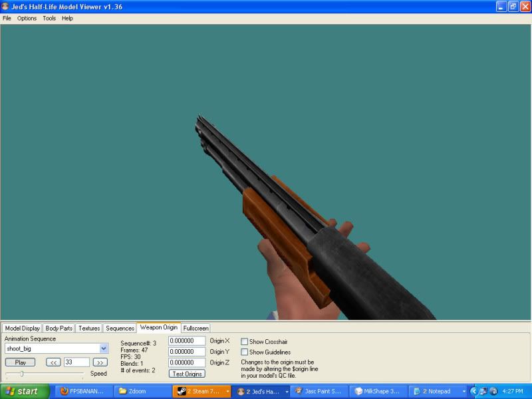Open the File menu
This screenshot has height=399, width=532.
(x=7, y=19)
